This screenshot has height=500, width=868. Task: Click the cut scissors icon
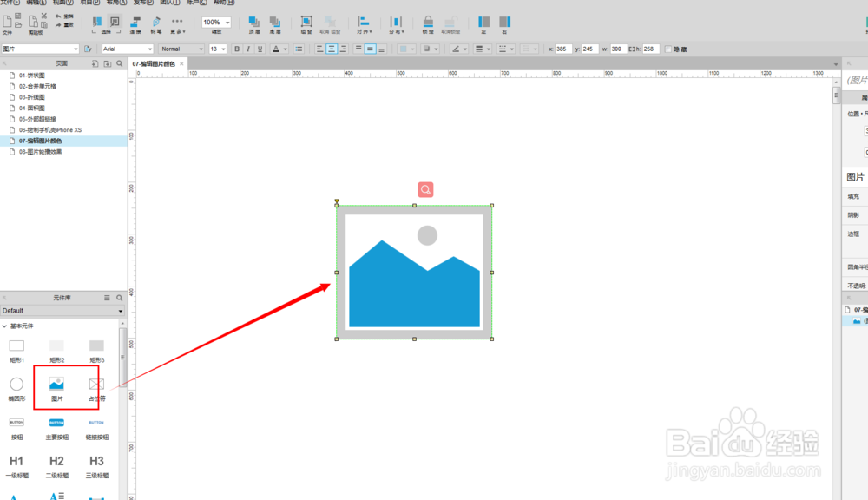click(43, 16)
